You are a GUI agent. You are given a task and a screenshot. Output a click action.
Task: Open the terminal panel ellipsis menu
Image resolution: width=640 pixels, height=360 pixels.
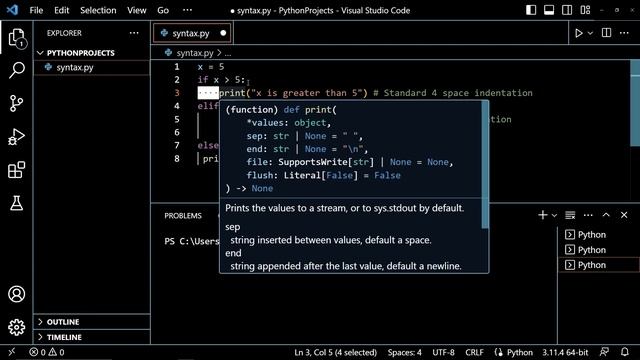click(x=588, y=215)
